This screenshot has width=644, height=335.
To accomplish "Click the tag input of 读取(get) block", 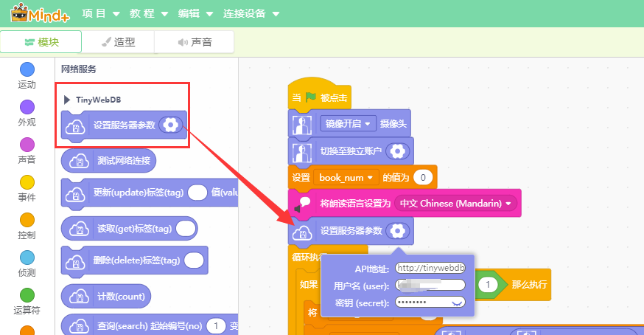I will tap(186, 229).
